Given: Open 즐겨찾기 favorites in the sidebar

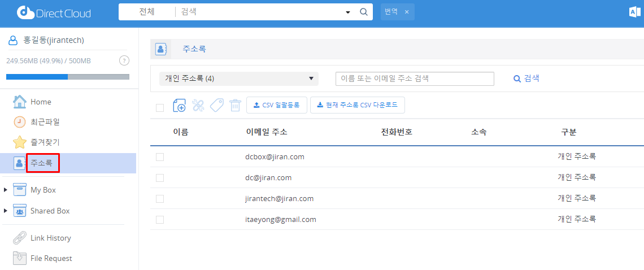Looking at the screenshot, I should [45, 142].
